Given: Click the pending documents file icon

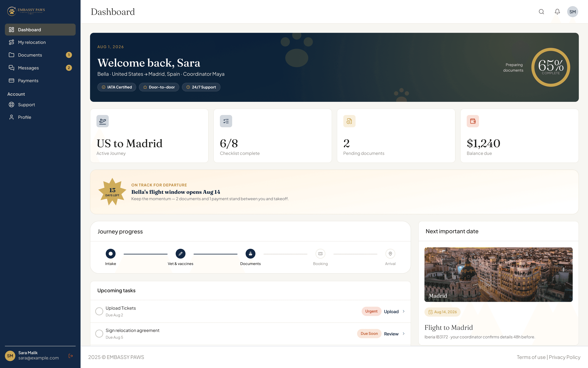Looking at the screenshot, I should 349,121.
